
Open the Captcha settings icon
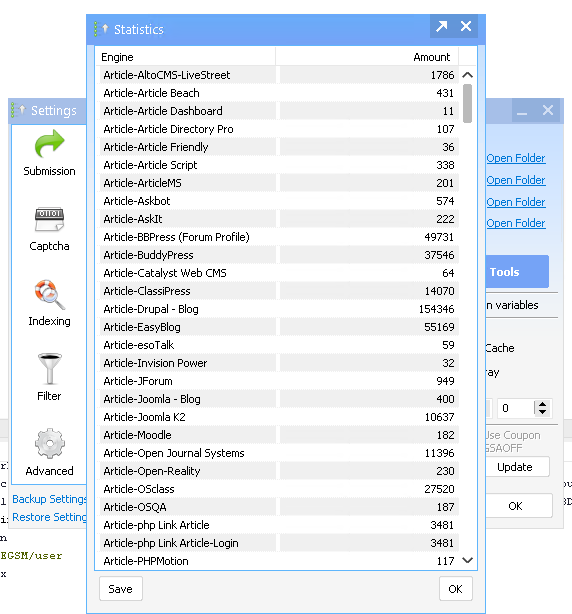point(49,219)
